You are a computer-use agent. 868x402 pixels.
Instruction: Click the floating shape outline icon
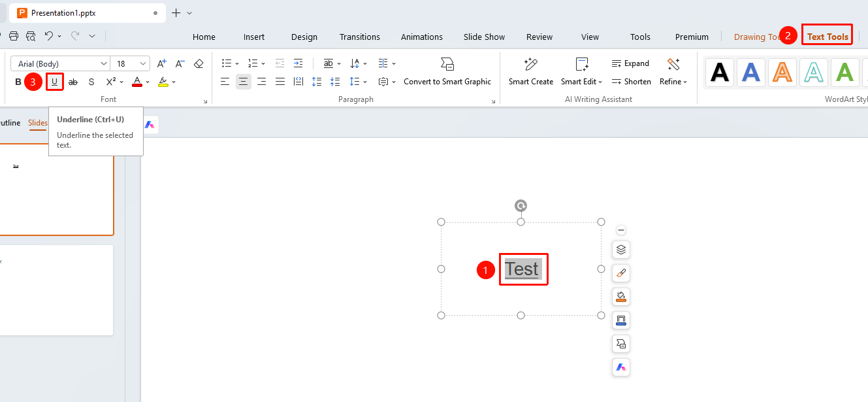(x=621, y=320)
